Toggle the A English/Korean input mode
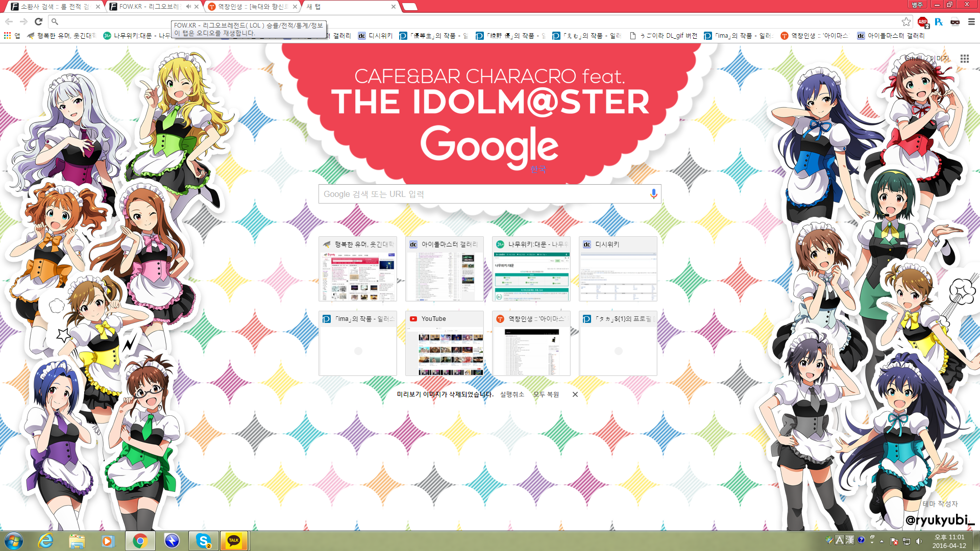 coord(839,540)
